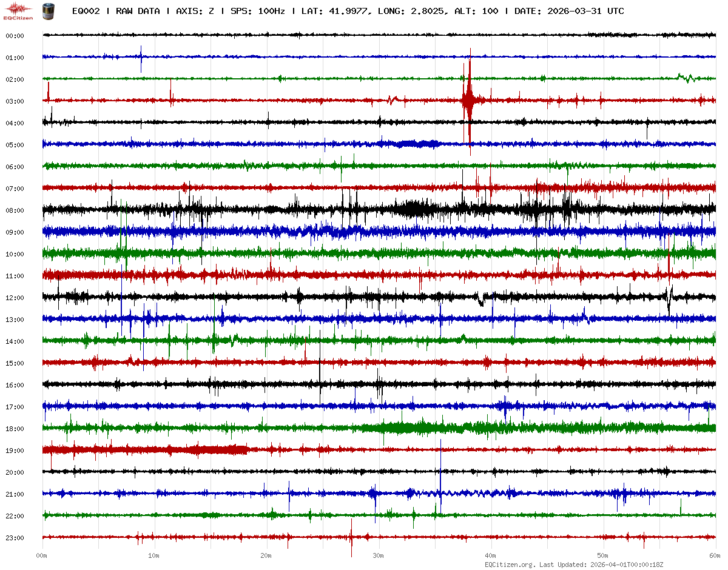Select the 19:00 hour label
728x570 pixels.
point(15,451)
